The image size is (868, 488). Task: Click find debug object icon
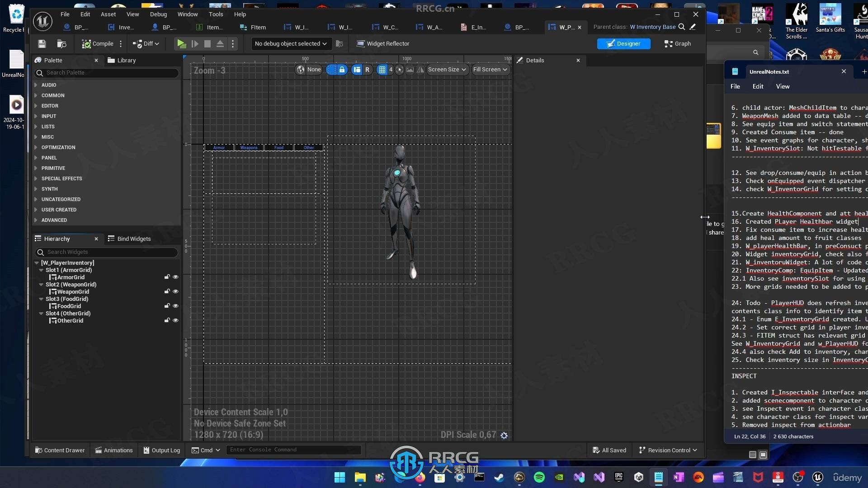[x=340, y=44]
